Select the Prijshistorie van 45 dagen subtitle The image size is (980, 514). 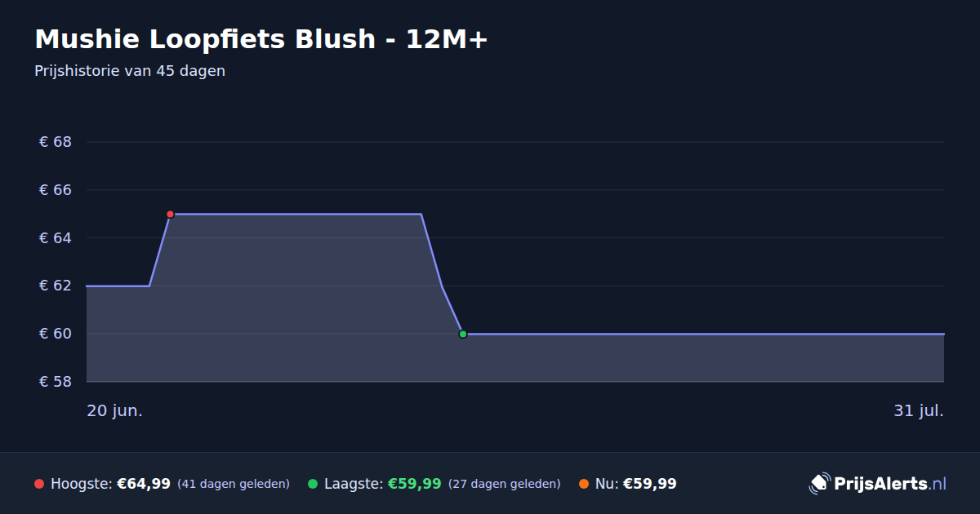[x=130, y=71]
